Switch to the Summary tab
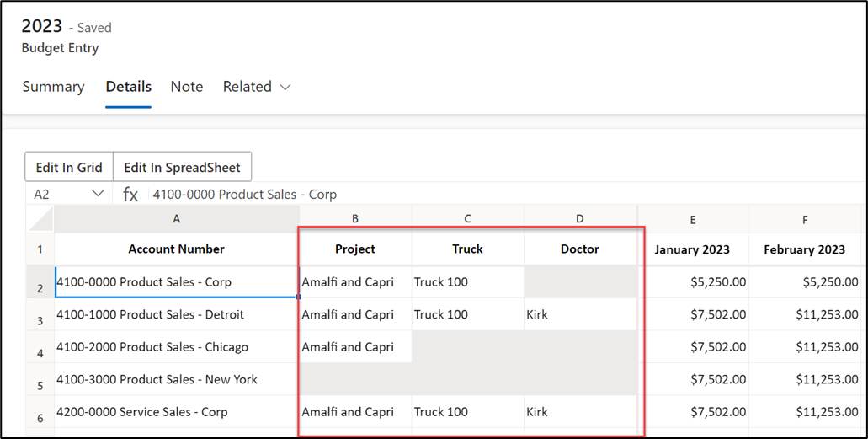The image size is (868, 439). (x=53, y=87)
